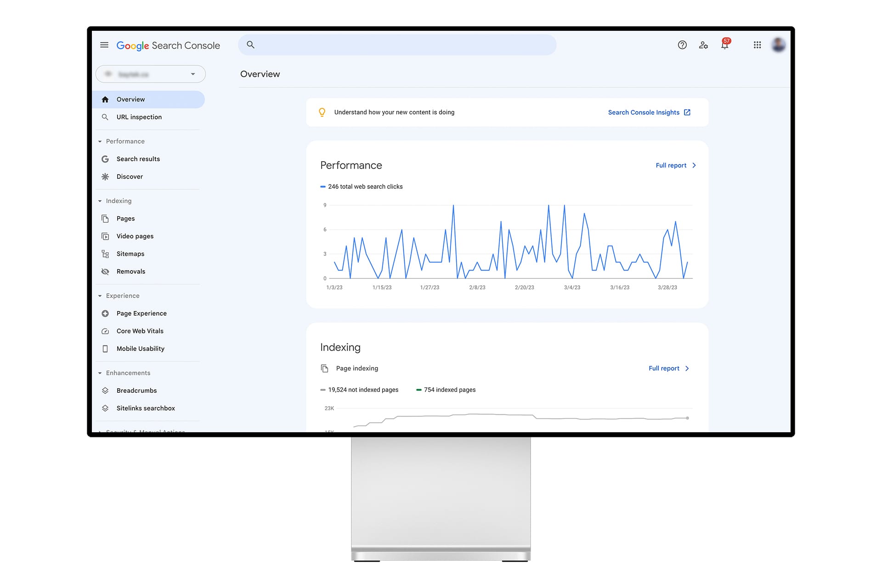Viewport: 882px width, 588px height.
Task: Click the Google Search Console logo
Action: [x=168, y=45]
